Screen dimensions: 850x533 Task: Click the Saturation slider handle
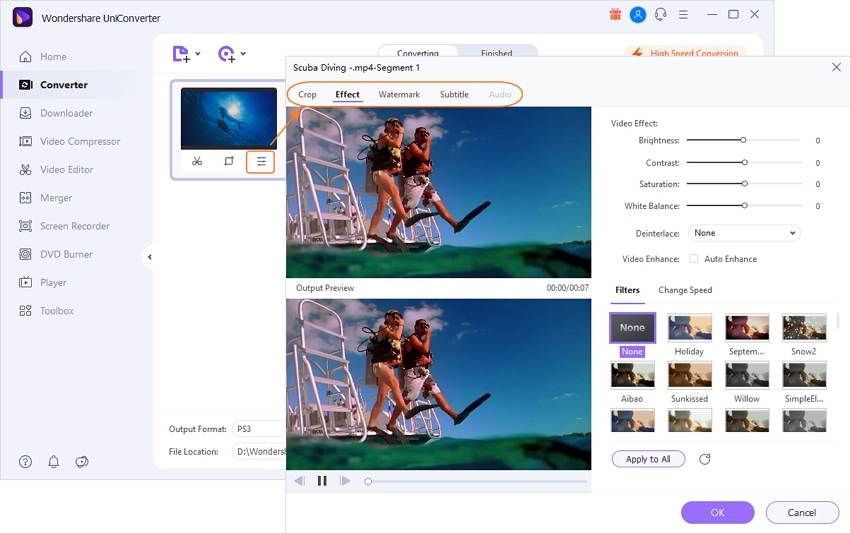click(745, 184)
